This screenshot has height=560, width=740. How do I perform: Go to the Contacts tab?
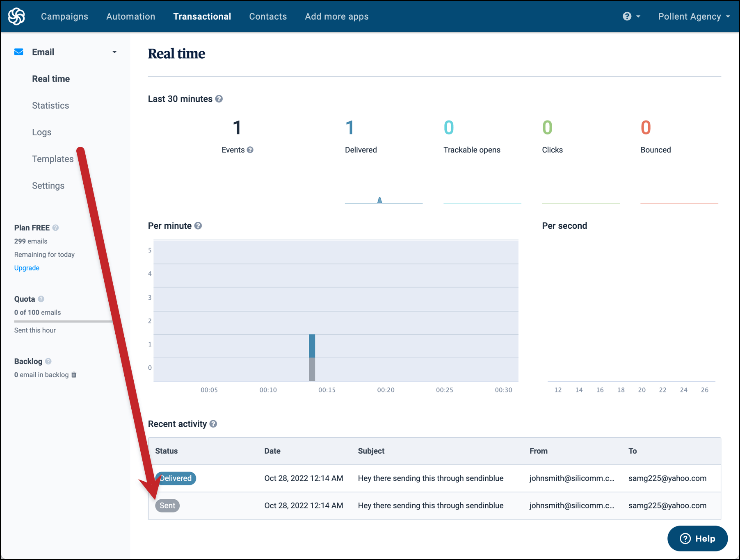click(x=268, y=16)
